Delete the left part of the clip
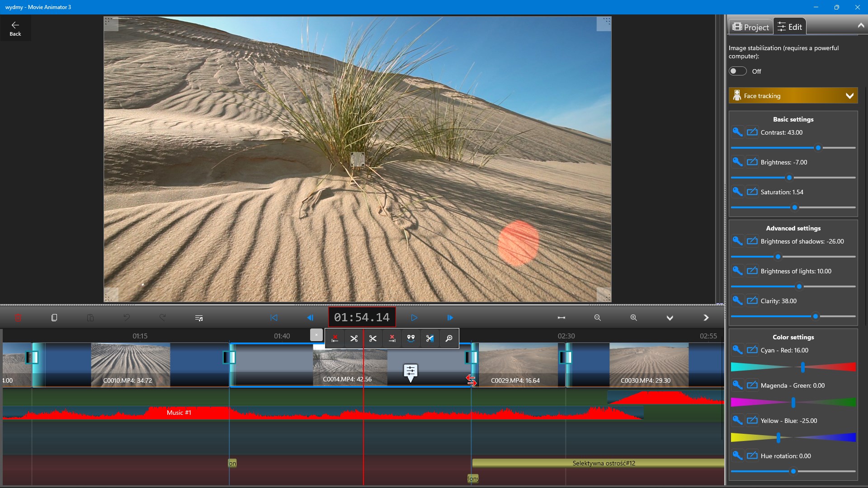The width and height of the screenshot is (868, 488). pos(335,338)
